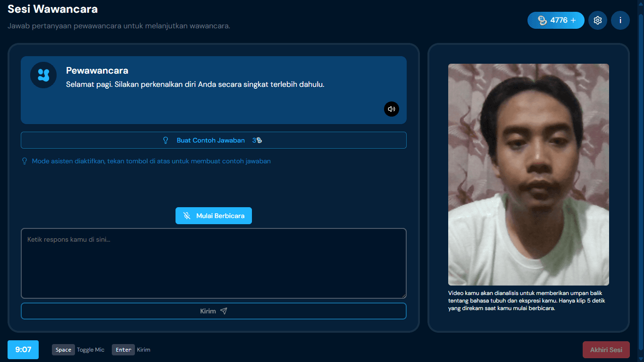Click the Toggle Mic shortcut label
The image size is (644, 362).
91,350
